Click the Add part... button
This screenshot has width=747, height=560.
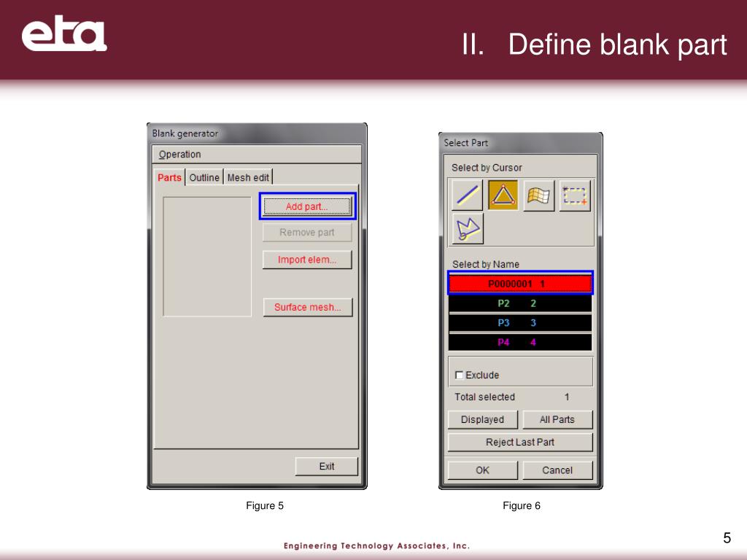(x=307, y=206)
